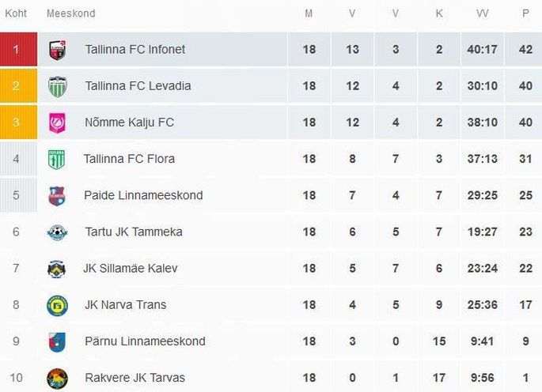Sort by the VV goal difference header
The height and width of the screenshot is (392, 542).
click(482, 13)
